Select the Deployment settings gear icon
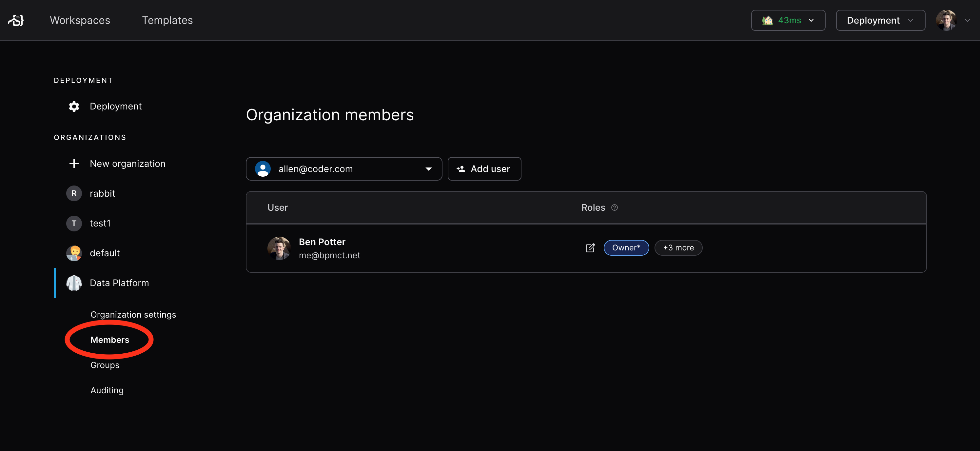 (x=74, y=106)
